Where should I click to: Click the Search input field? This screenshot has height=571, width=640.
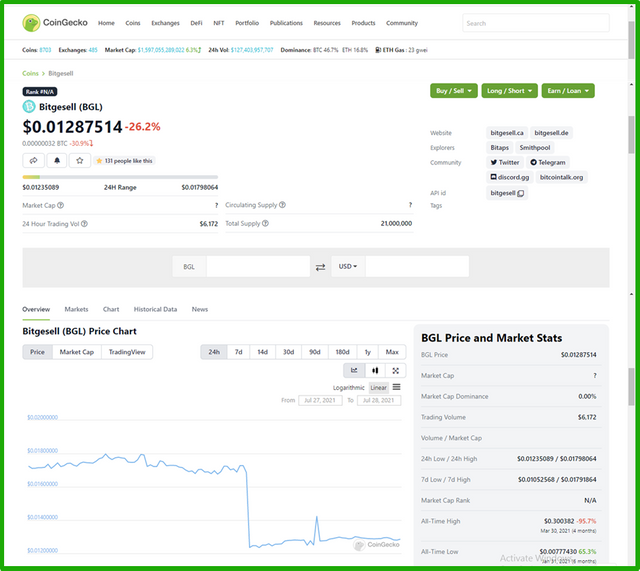coord(536,23)
